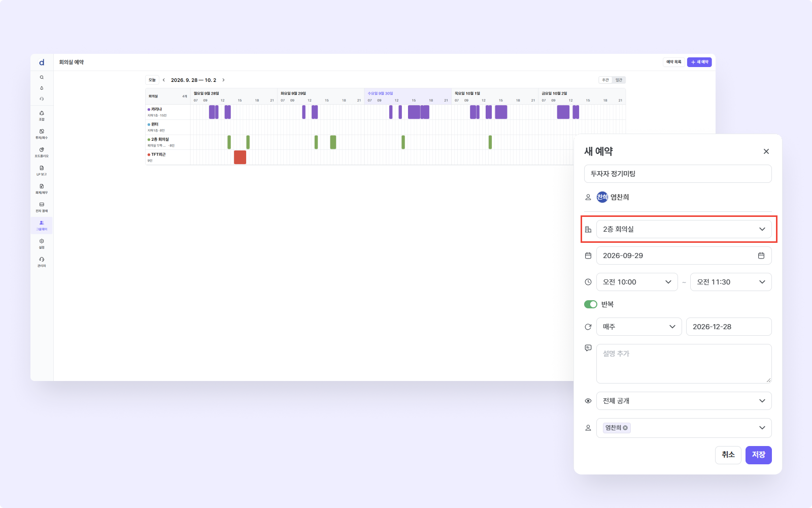Toggle the 반복 repeat switch off
The width and height of the screenshot is (812, 508).
591,304
